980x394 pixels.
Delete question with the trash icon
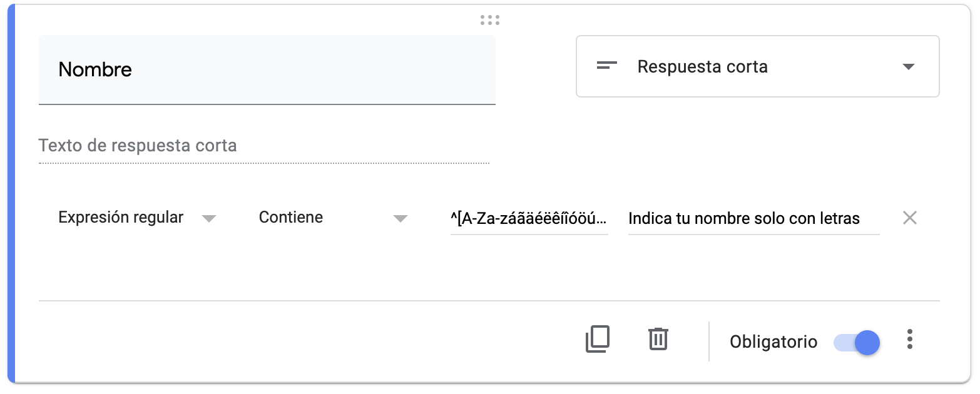pos(658,340)
